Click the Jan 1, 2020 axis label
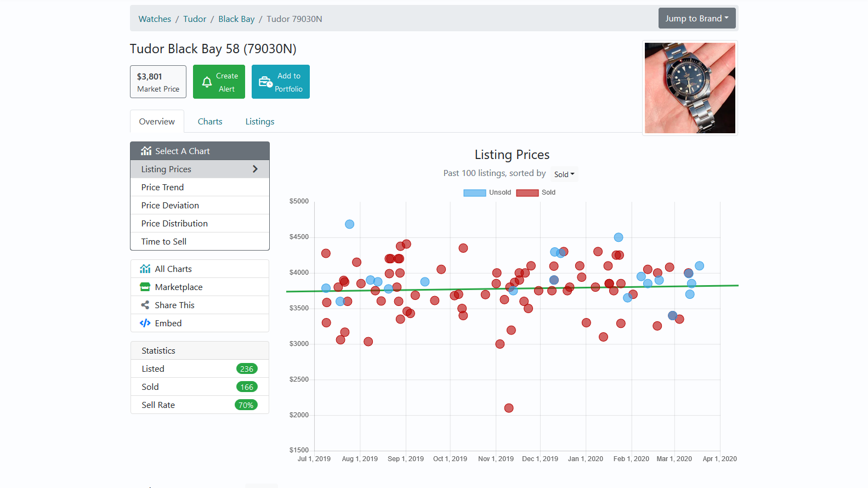868x488 pixels. pos(586,459)
